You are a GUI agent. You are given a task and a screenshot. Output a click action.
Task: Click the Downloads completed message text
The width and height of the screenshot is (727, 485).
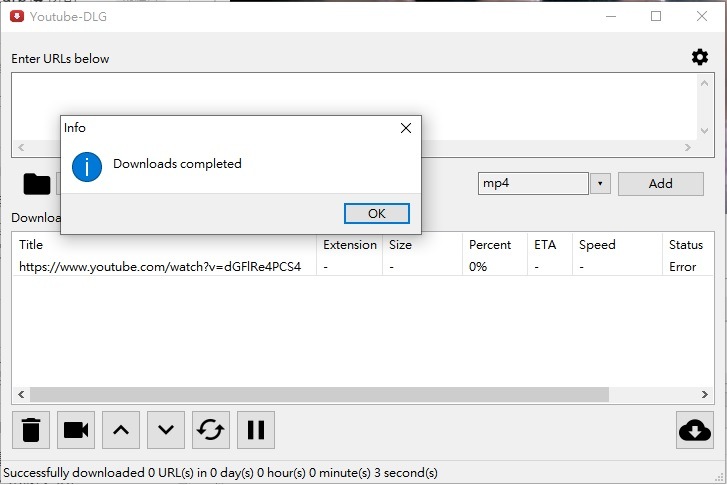point(177,164)
